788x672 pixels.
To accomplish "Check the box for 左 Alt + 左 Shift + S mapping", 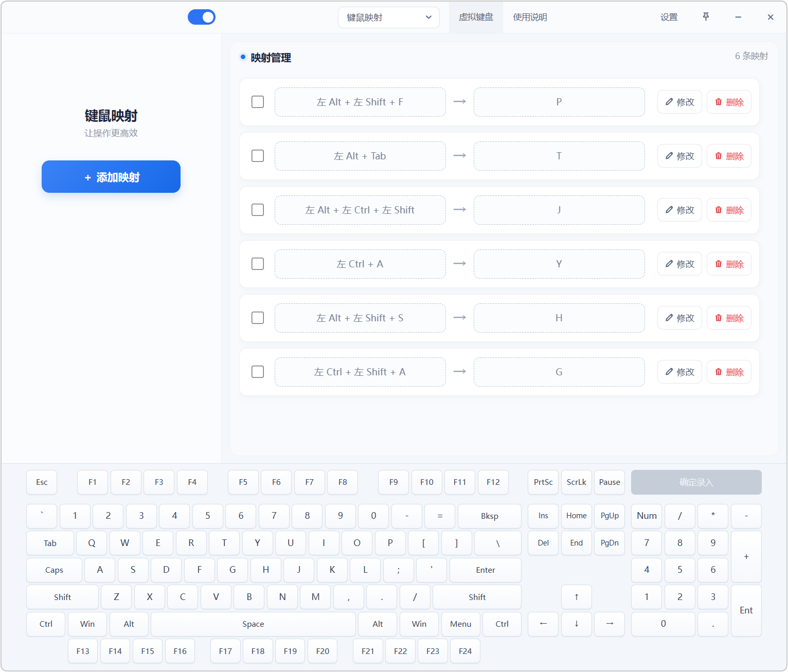I will click(x=258, y=318).
